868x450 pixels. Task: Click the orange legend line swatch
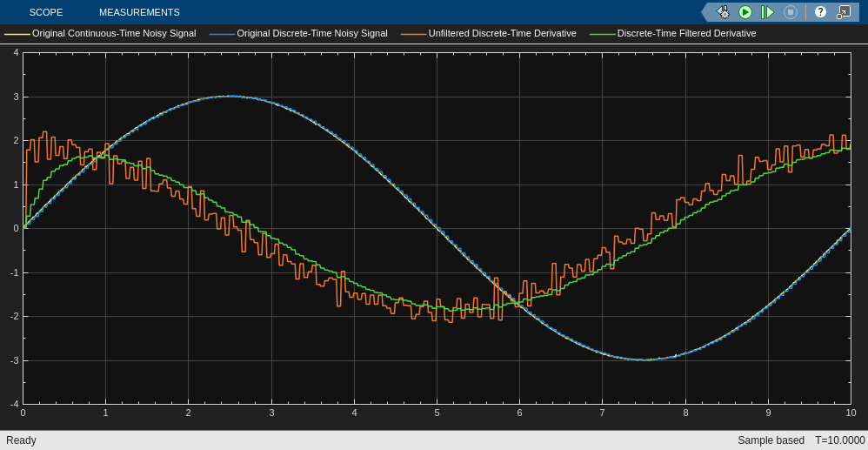[413, 34]
